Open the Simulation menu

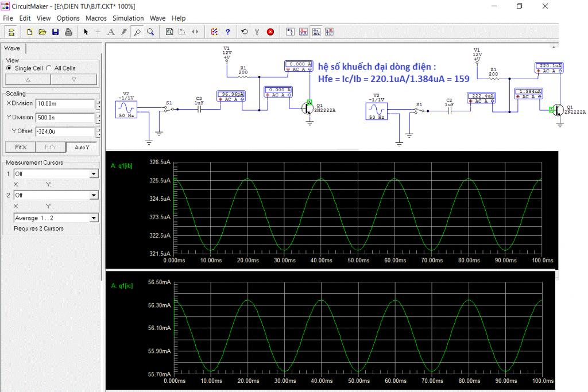(x=128, y=18)
